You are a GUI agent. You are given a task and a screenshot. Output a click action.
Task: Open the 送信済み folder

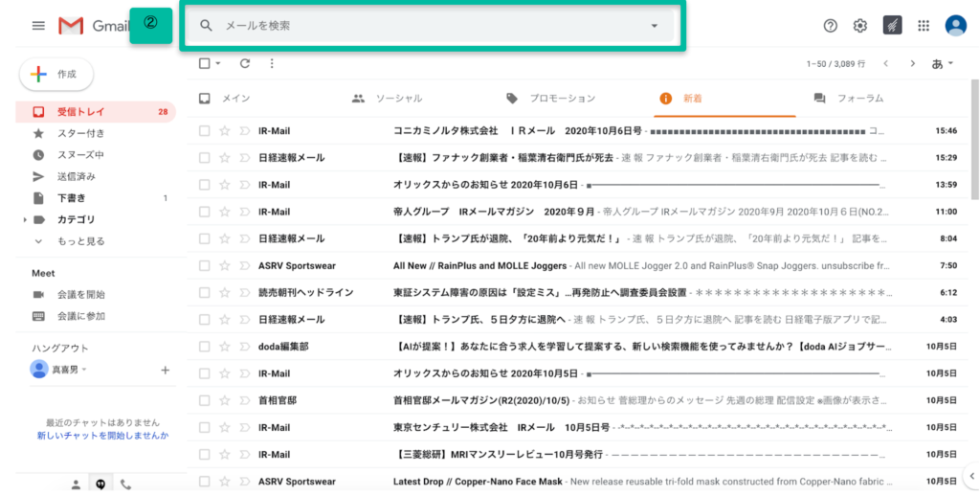[76, 176]
